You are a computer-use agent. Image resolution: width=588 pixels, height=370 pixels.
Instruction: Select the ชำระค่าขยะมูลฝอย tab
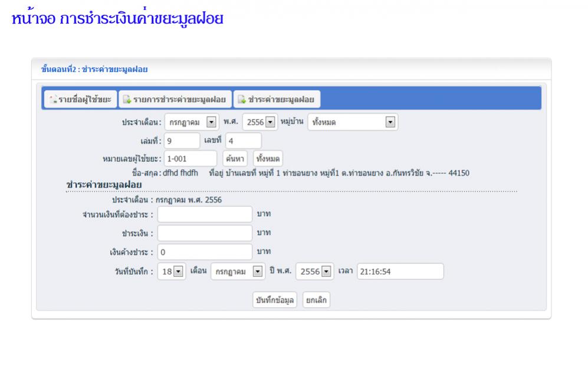pyautogui.click(x=277, y=99)
